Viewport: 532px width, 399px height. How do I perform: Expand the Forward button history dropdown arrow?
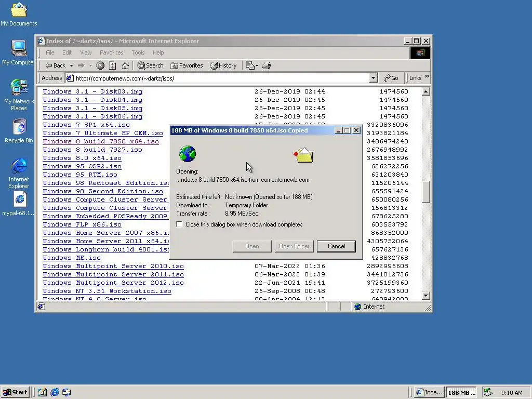[90, 65]
